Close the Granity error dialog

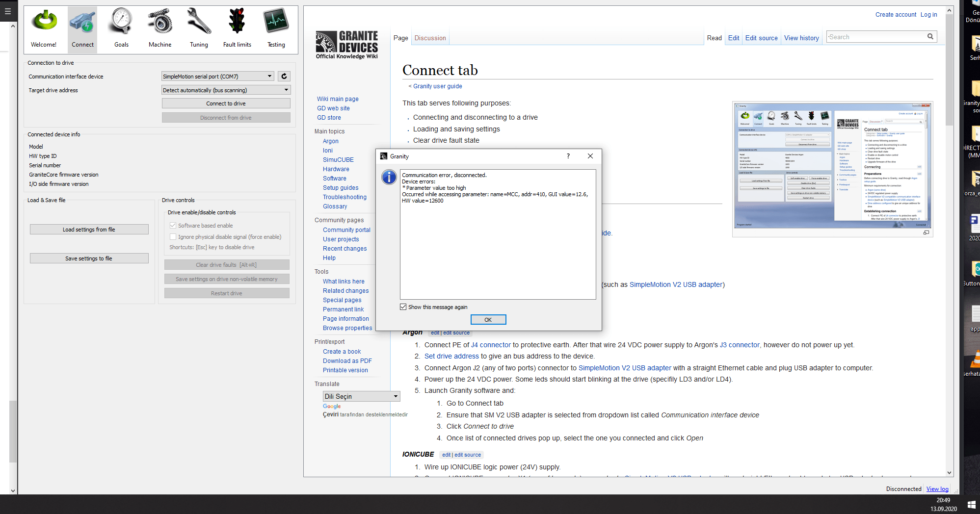pyautogui.click(x=590, y=156)
